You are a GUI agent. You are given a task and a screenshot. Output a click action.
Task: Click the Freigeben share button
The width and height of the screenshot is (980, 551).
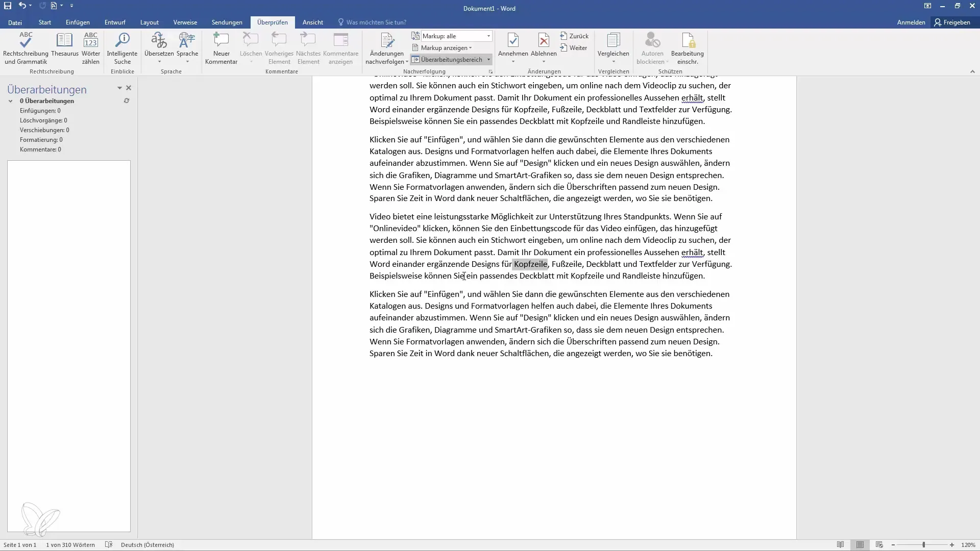pyautogui.click(x=952, y=22)
